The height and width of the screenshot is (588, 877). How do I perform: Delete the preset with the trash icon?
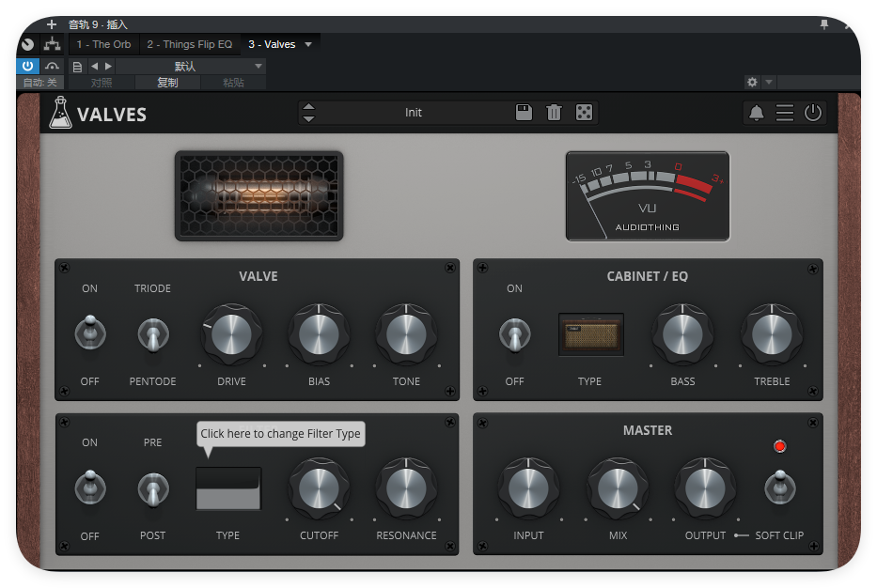(554, 113)
